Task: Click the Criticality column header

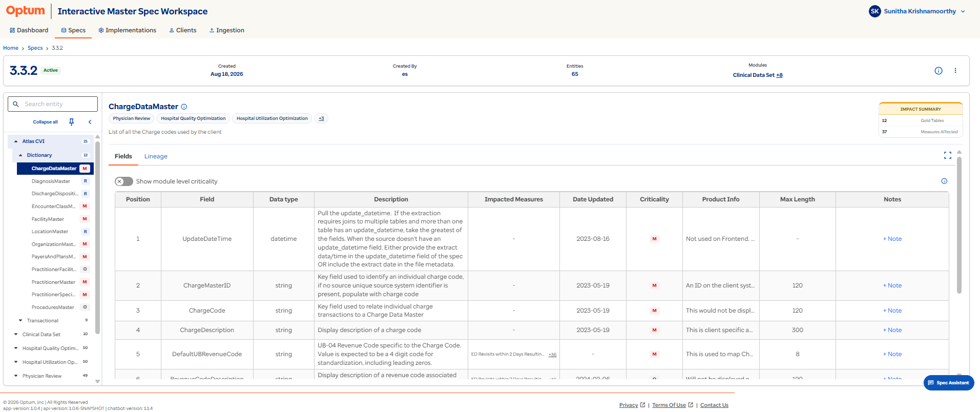Action: [x=654, y=200]
